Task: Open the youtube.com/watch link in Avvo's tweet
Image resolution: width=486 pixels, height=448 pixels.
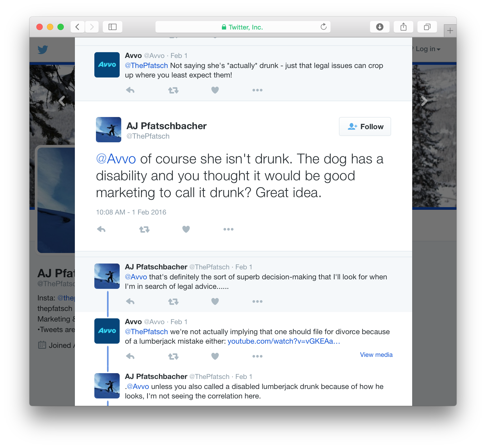Action: click(x=284, y=341)
